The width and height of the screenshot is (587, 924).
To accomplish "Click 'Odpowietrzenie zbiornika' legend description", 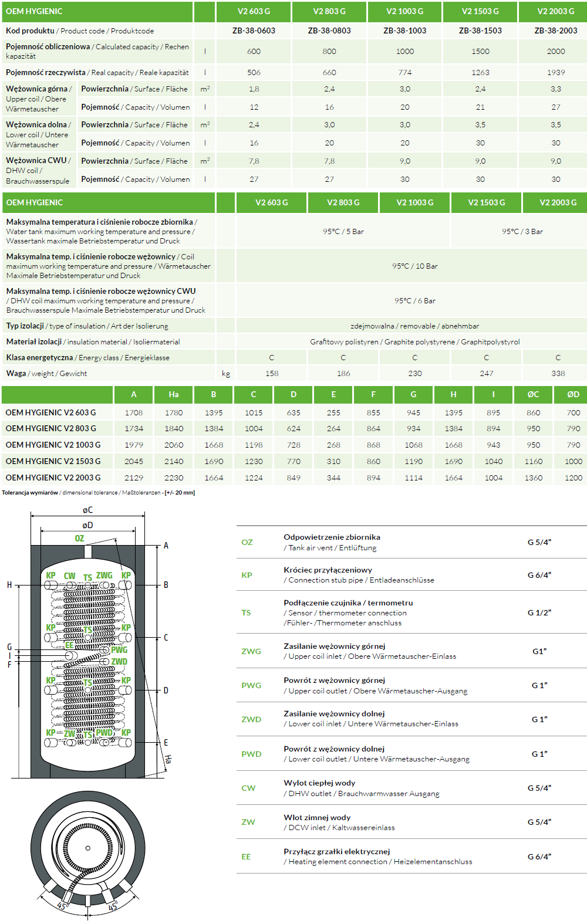I will 332,537.
